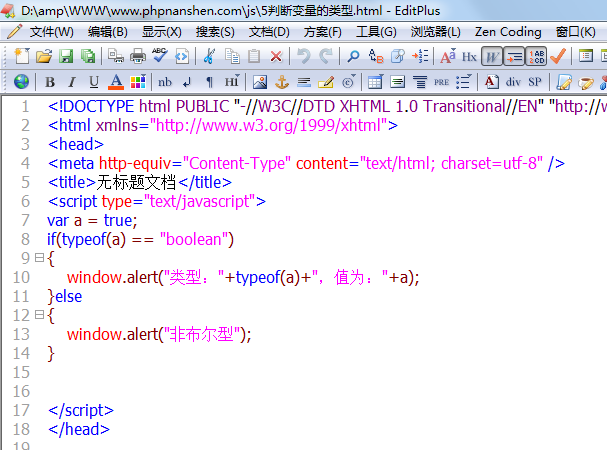
Task: Click the "boolean" string on line 8
Action: (194, 239)
